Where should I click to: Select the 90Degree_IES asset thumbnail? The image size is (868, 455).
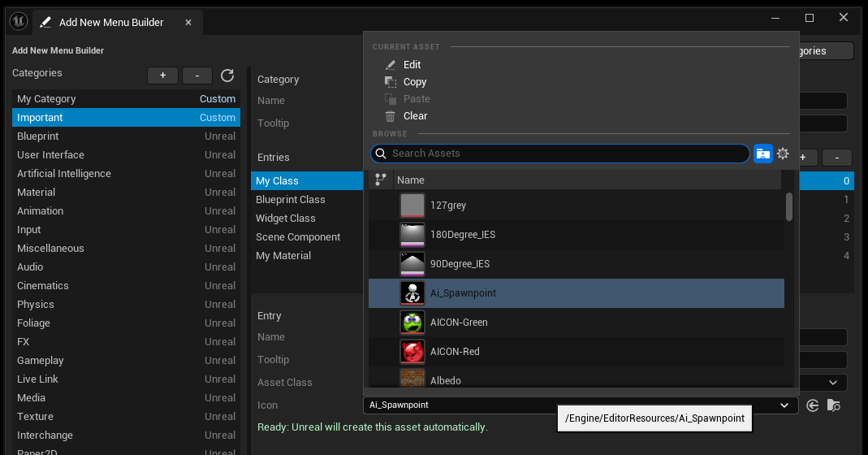[412, 264]
